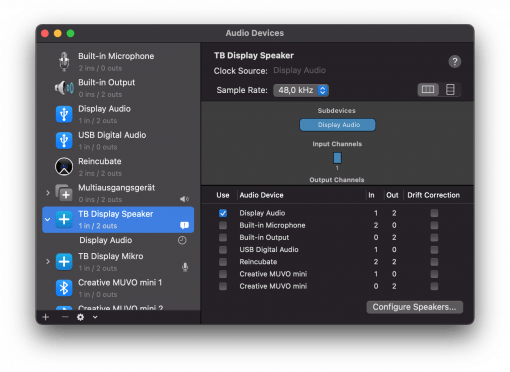This screenshot has width=510, height=372.
Task: Click the default output speaker badge on Multiausgangsgerät
Action: click(184, 199)
